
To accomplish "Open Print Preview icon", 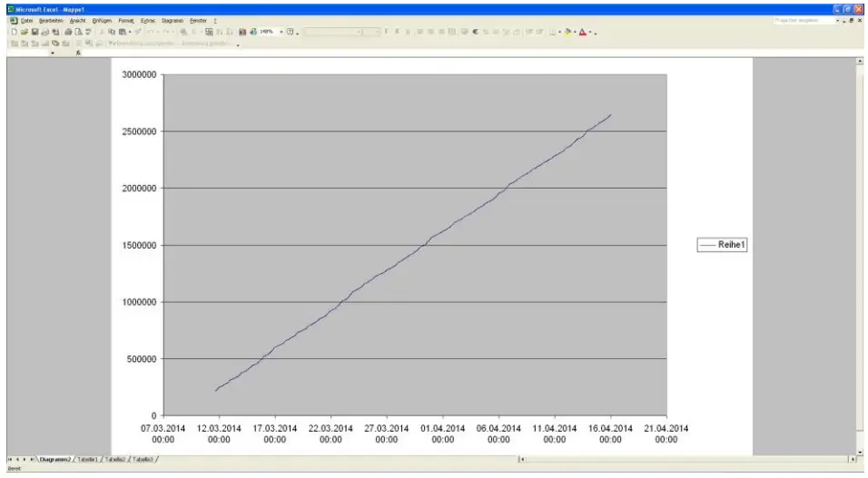I will 79,32.
